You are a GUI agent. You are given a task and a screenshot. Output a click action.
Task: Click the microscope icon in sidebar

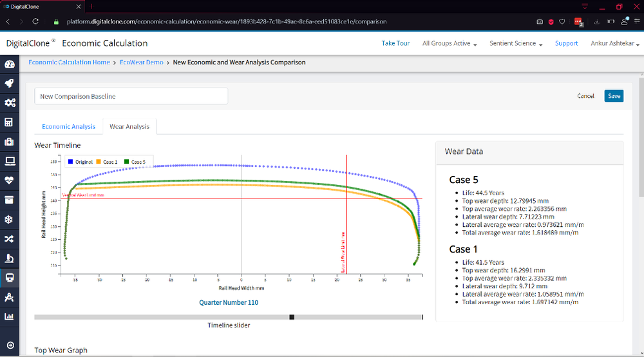10,258
